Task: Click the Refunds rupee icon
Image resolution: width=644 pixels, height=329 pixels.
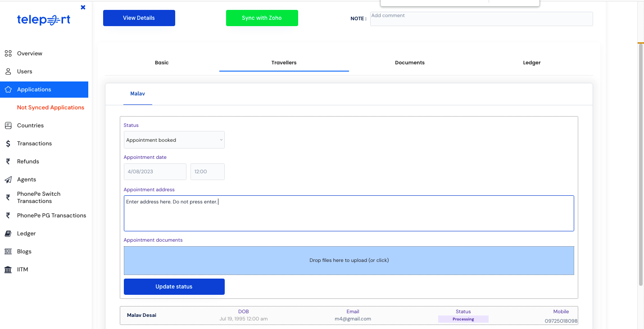Action: [8, 162]
